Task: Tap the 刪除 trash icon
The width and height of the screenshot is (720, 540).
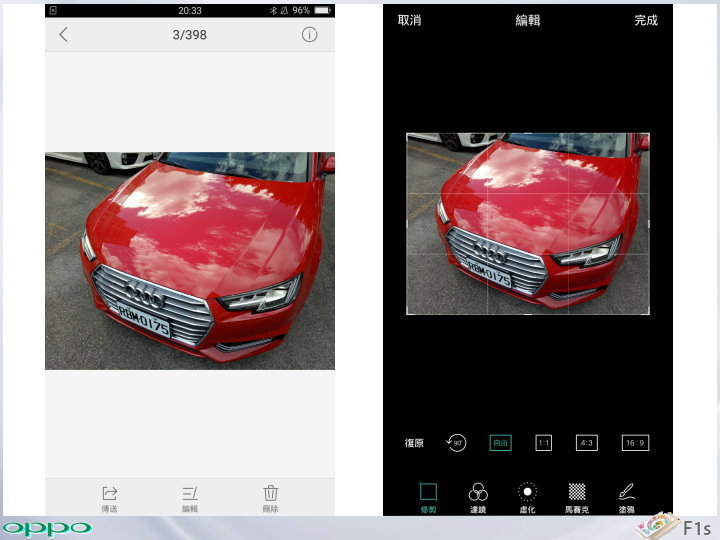Action: coord(270,499)
